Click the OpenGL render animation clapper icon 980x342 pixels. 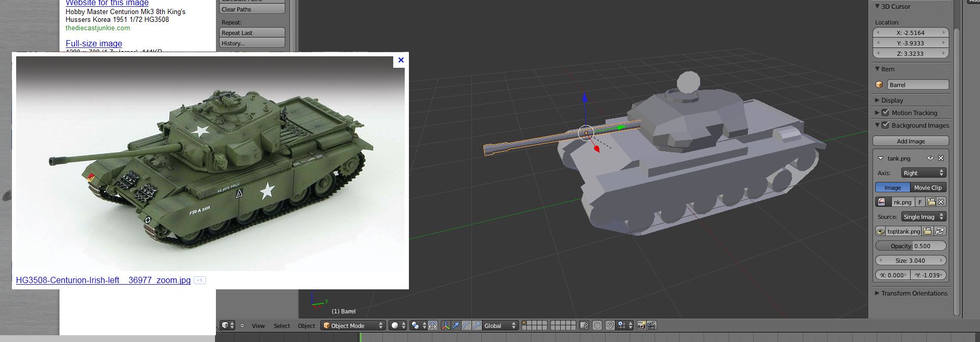tap(651, 325)
